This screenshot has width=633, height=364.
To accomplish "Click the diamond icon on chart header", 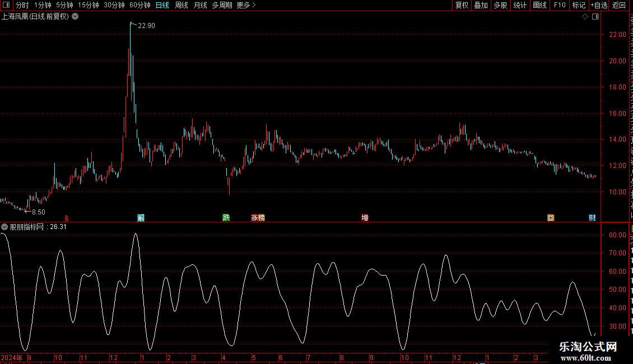I will (585, 17).
